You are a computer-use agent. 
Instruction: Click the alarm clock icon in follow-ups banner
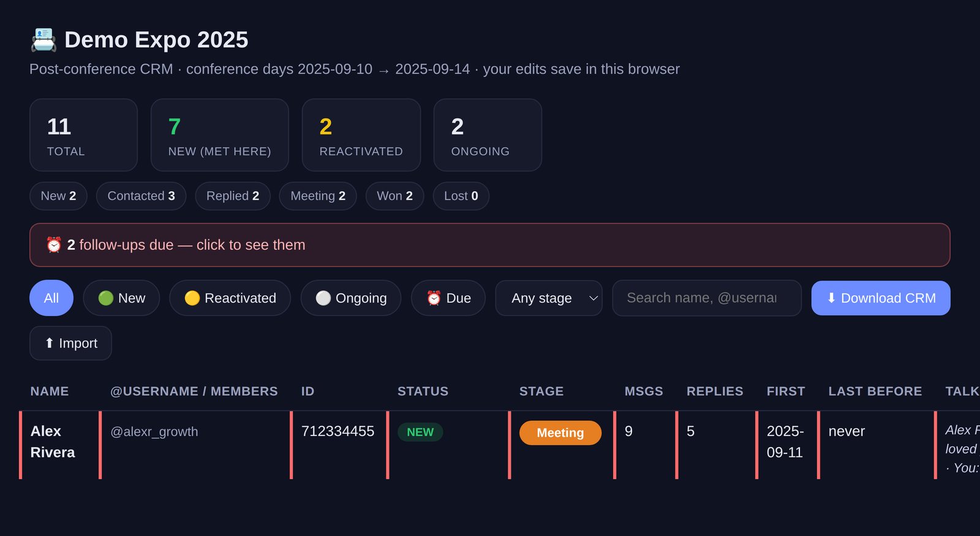point(54,245)
